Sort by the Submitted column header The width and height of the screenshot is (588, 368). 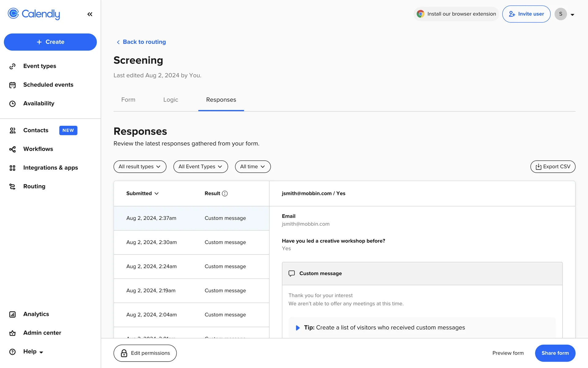pyautogui.click(x=142, y=194)
